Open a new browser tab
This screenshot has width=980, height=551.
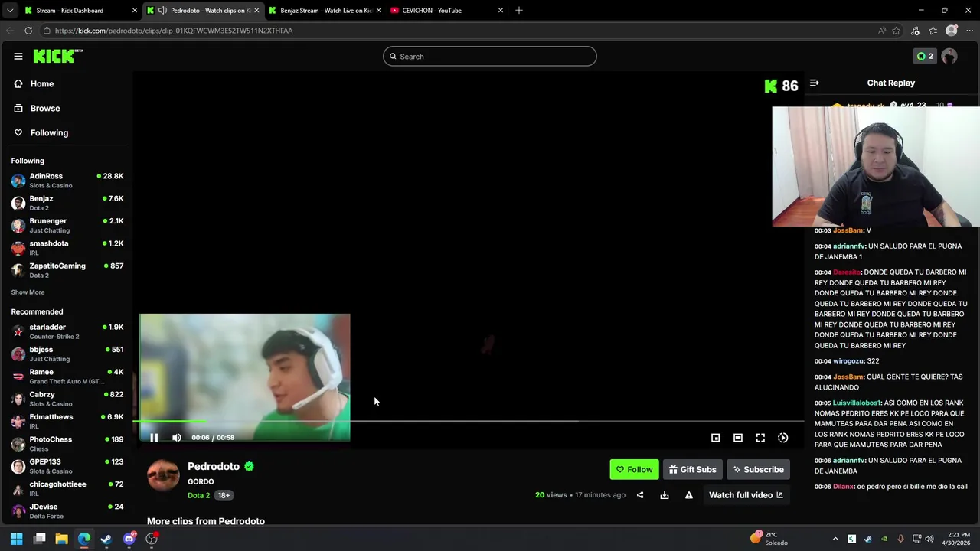(x=518, y=11)
